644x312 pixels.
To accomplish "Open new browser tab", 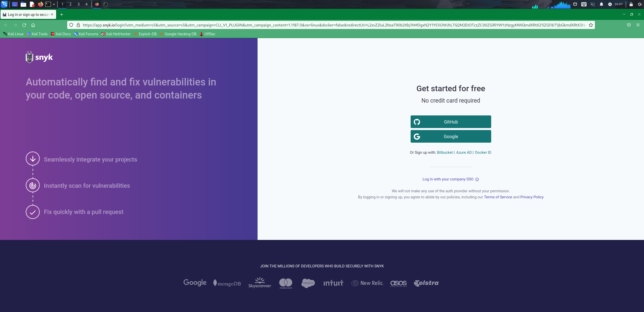I will pos(61,15).
